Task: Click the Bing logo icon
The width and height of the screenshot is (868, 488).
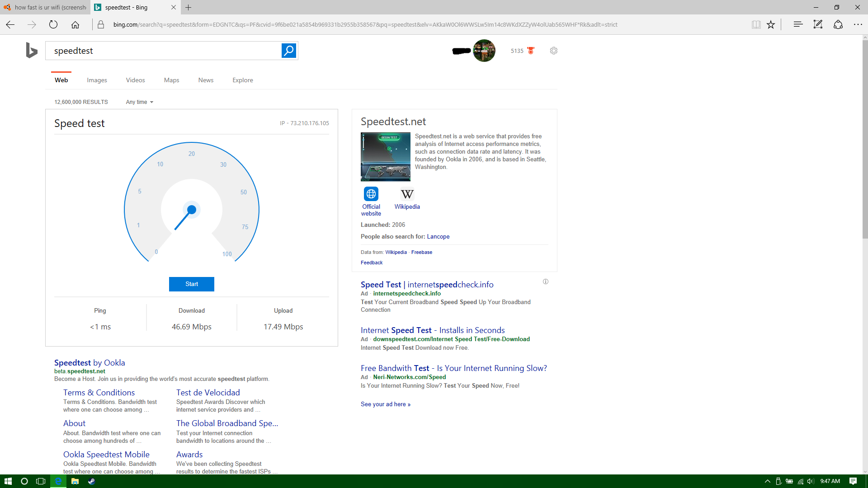Action: 31,50
